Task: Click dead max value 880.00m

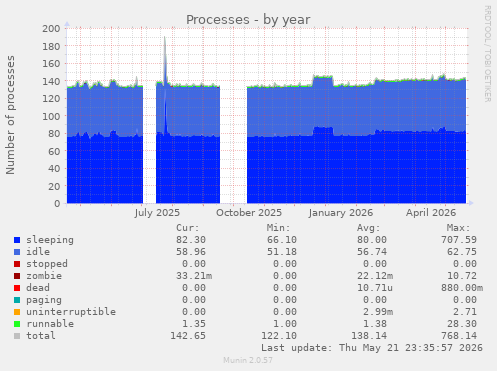Action: pos(462,288)
